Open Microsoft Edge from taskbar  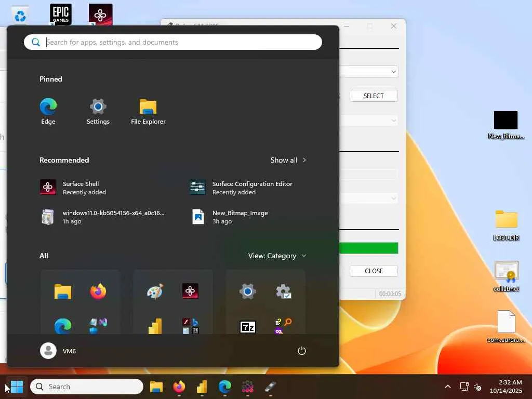click(x=224, y=387)
